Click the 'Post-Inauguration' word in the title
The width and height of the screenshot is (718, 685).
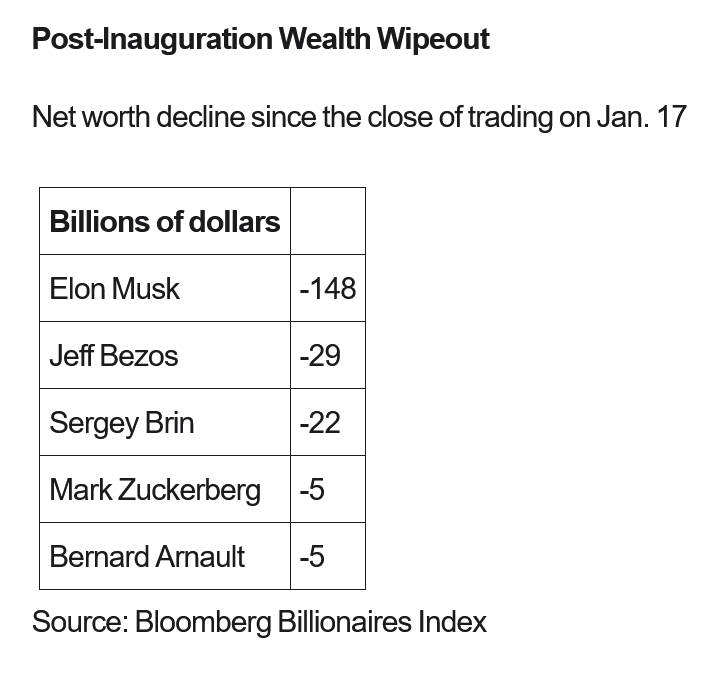click(x=151, y=39)
